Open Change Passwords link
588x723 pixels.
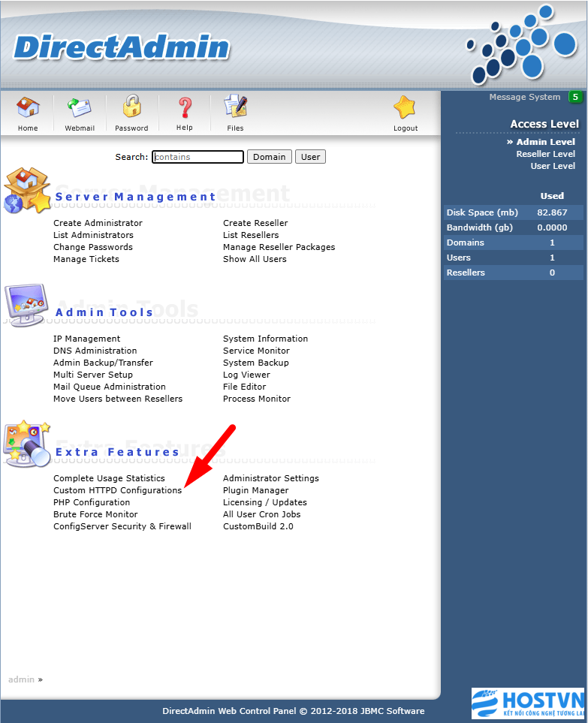[x=92, y=247]
